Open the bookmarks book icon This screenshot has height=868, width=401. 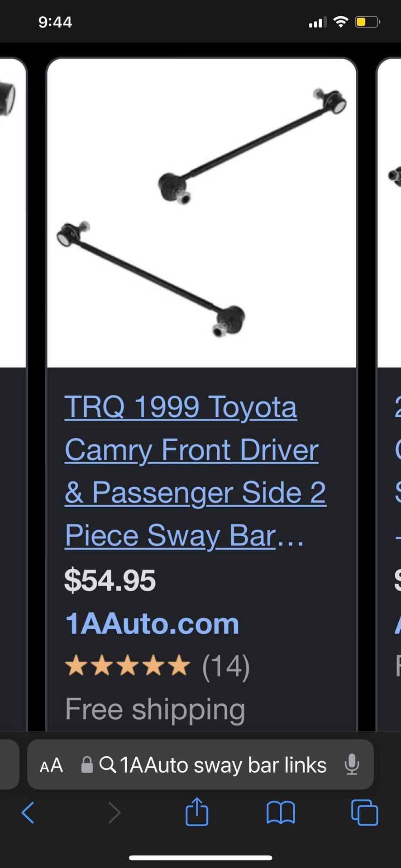click(281, 812)
